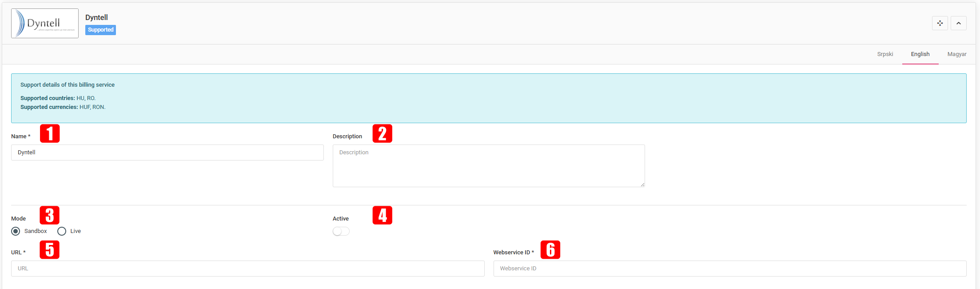
Task: Click 'Support details of this billing service' heading
Action: pyautogui.click(x=68, y=85)
